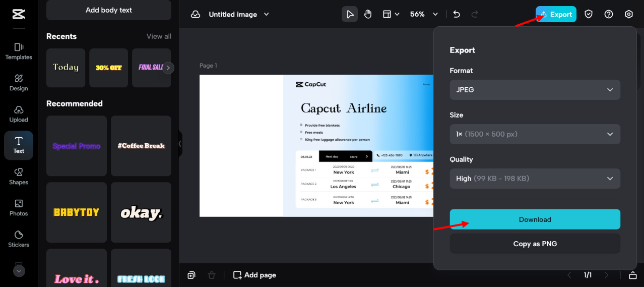Open the Templates sidebar panel
The image size is (644, 287).
click(19, 51)
